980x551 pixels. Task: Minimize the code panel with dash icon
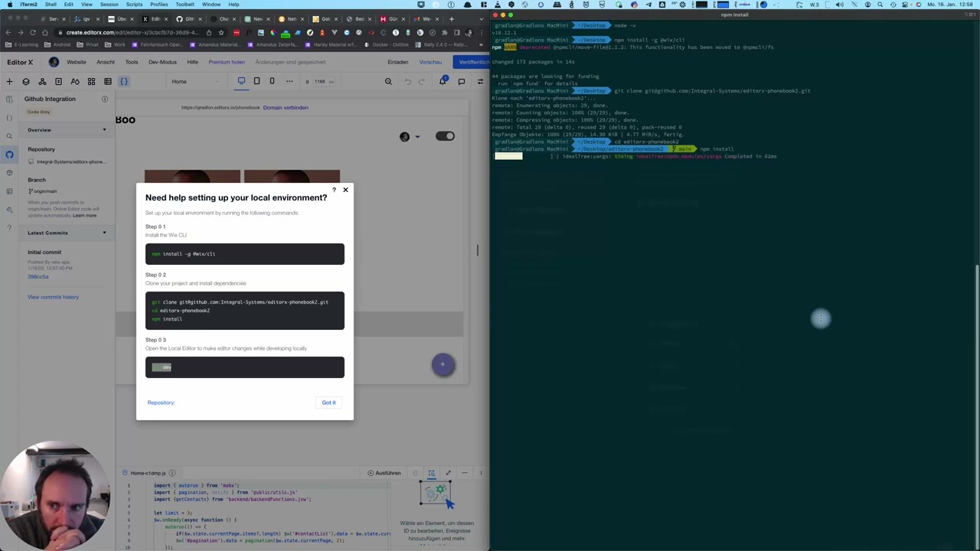click(464, 473)
